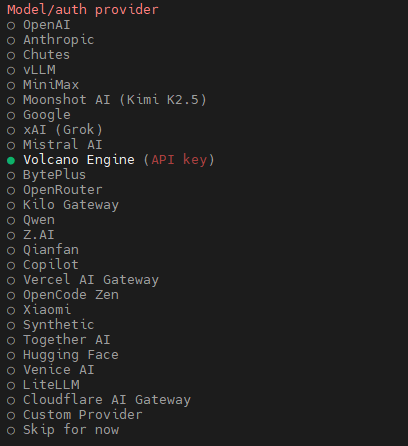
Task: Select Kilo Gateway option
Action: pyautogui.click(x=63, y=205)
